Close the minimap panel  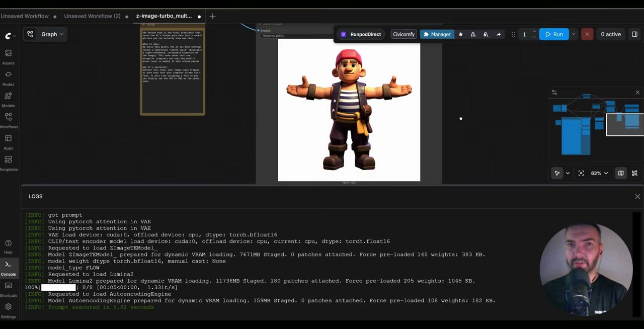[x=637, y=93]
